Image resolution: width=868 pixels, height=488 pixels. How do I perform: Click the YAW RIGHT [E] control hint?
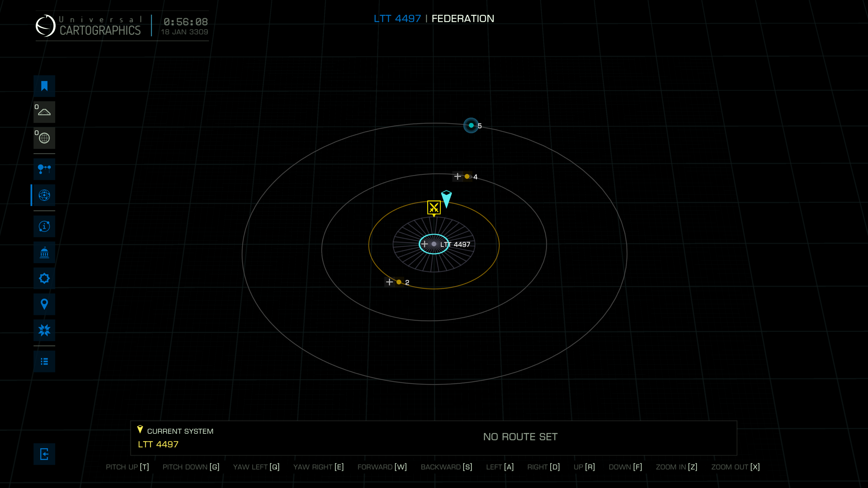click(x=318, y=467)
